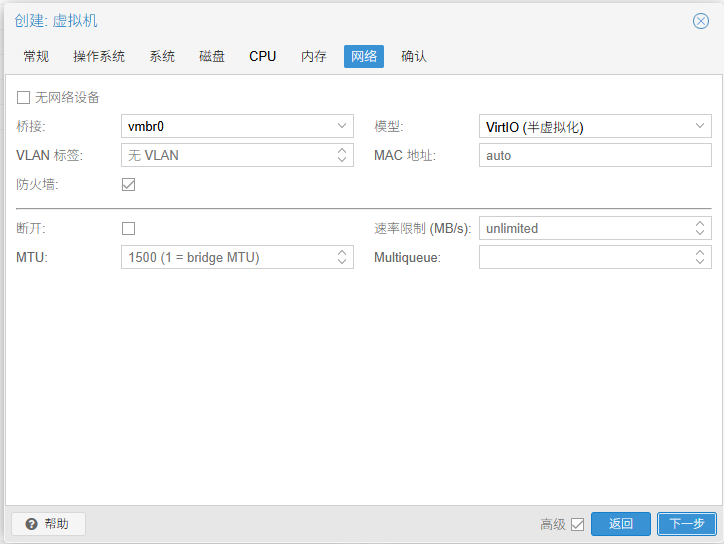Click the 返回 back button
The width and height of the screenshot is (724, 544).
tap(621, 524)
